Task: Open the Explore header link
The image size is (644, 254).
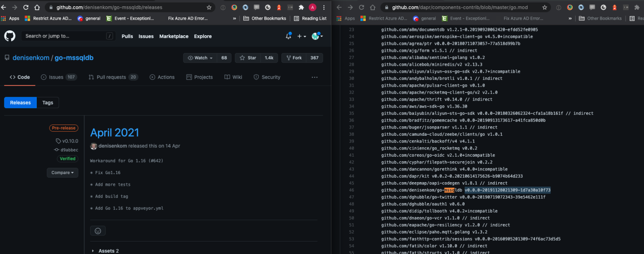Action: pos(203,36)
